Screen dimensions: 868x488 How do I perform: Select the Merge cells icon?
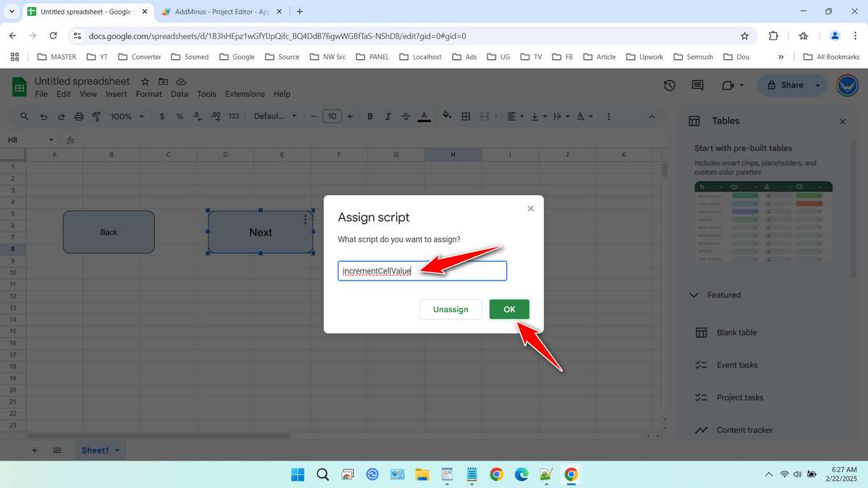[485, 116]
